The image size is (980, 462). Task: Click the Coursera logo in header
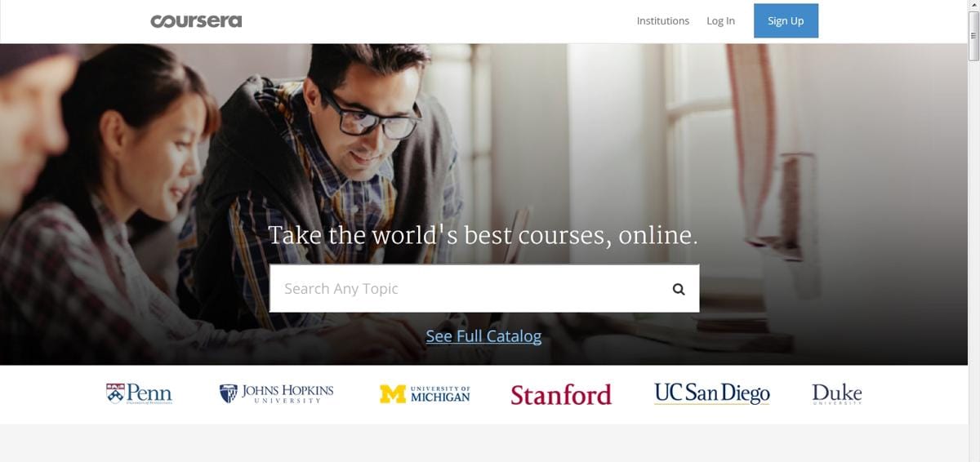[x=196, y=21]
